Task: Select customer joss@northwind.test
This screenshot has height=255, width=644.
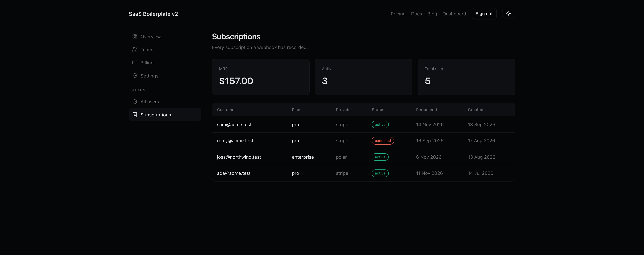Action: pos(239,157)
